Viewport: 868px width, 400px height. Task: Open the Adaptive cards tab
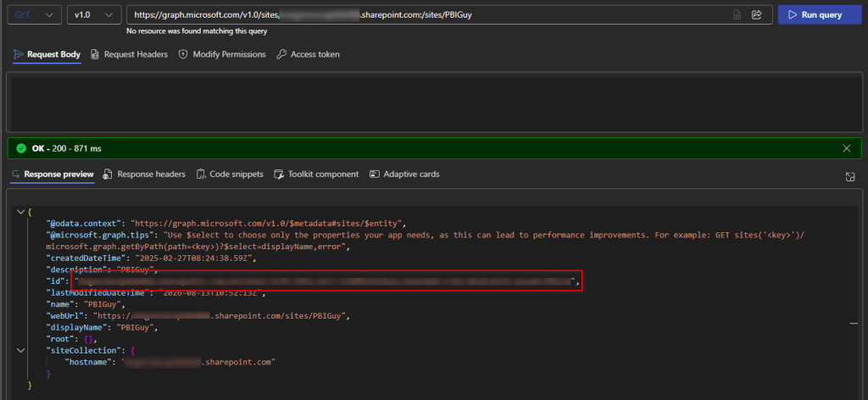point(404,174)
